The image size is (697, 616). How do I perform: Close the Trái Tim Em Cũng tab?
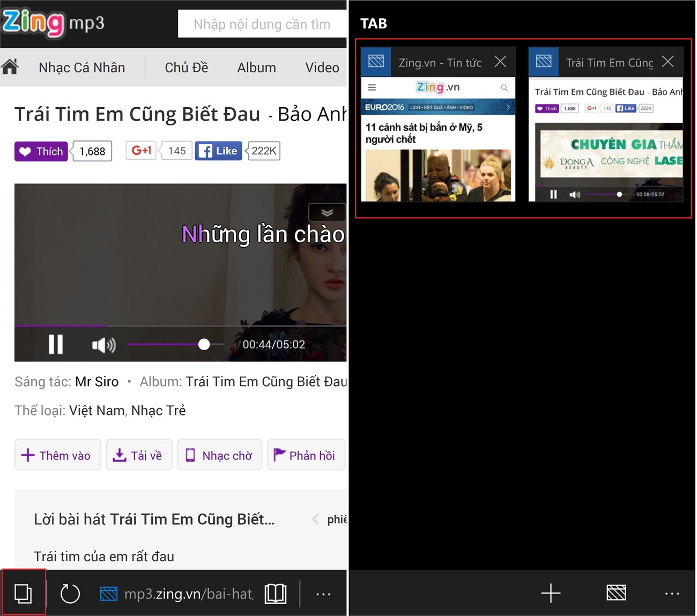pos(668,62)
